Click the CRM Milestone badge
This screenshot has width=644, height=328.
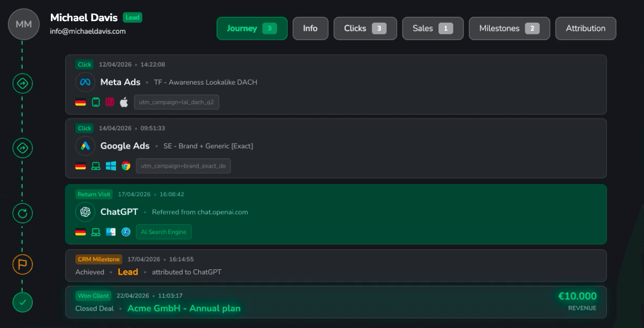(99, 259)
